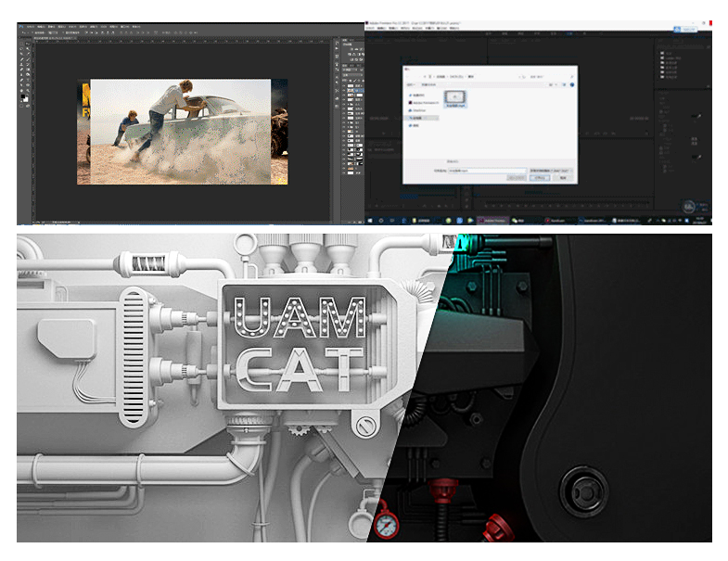Click the Cancel button in file dialog
Image resolution: width=728 pixels, height=561 pixels.
click(563, 178)
